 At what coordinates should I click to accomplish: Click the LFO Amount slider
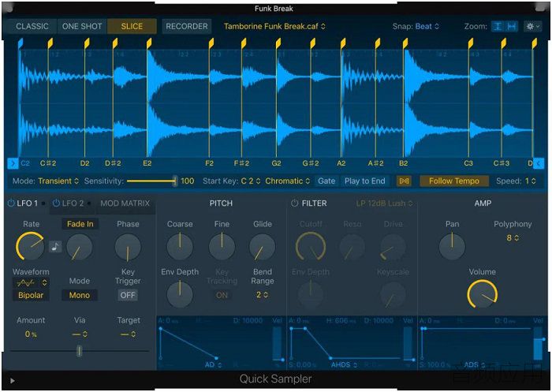[80, 351]
